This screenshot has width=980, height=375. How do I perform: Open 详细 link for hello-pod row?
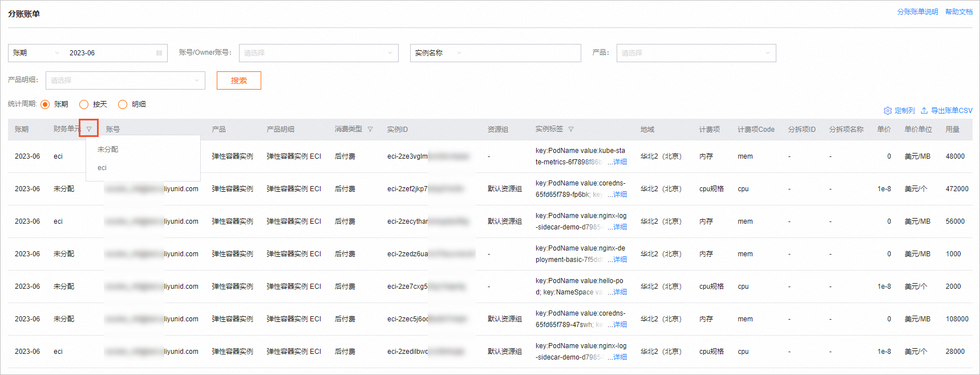[x=620, y=292]
